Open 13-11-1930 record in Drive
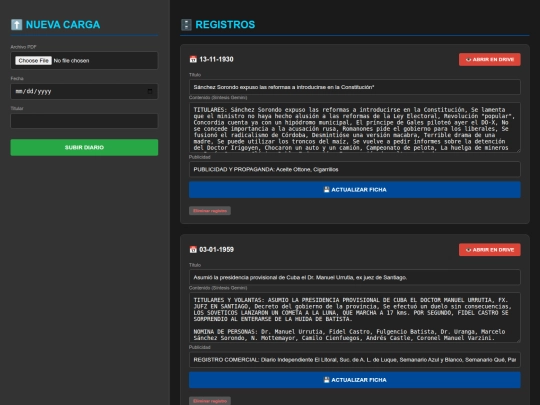Viewport: 540px width, 405px height. [490, 60]
